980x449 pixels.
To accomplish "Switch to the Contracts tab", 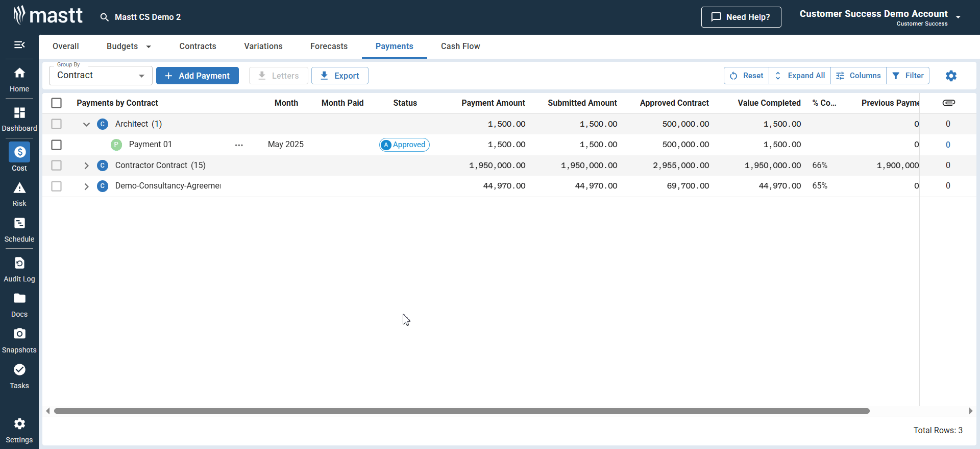I will tap(198, 46).
